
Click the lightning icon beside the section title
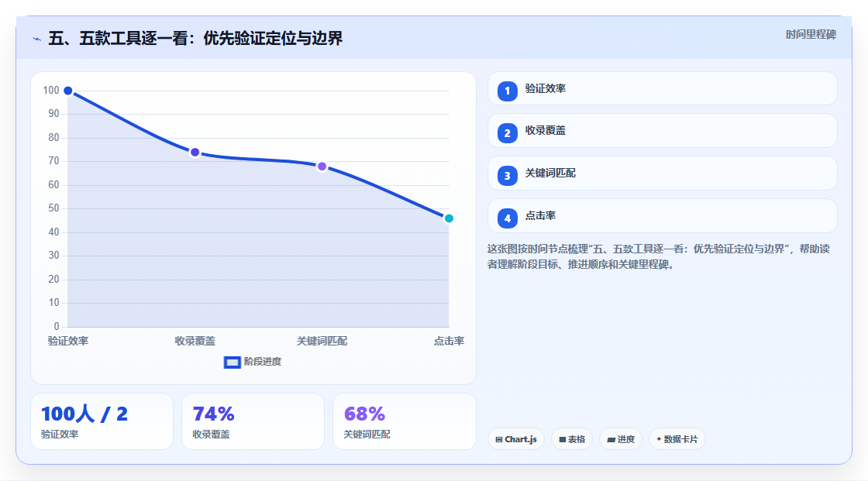pos(37,39)
